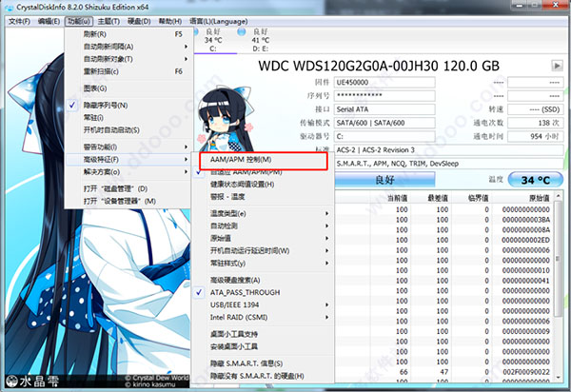Enable 常驻(i) resident mode
571x392 pixels.
[x=93, y=118]
